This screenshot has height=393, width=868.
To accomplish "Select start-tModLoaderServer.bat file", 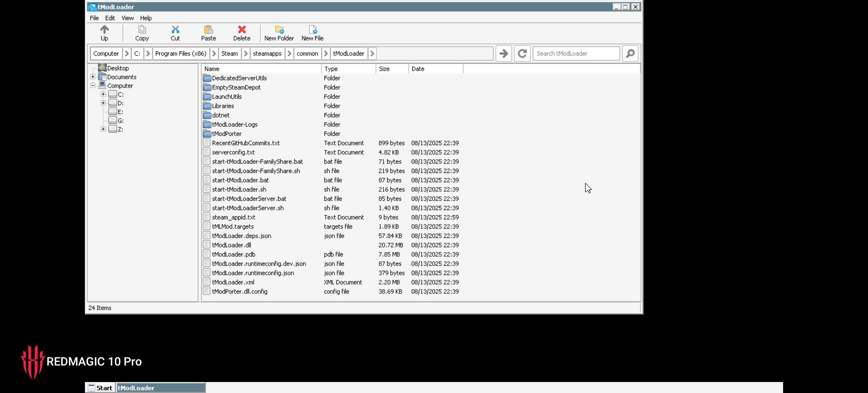I will click(x=249, y=199).
